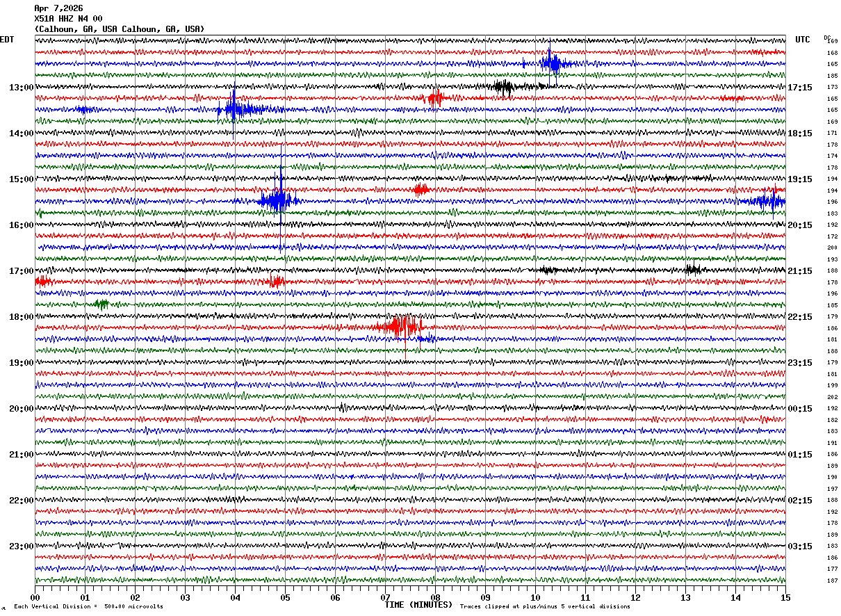Click the date label Apr 7,2026
The width and height of the screenshot is (841, 616).
58,8
